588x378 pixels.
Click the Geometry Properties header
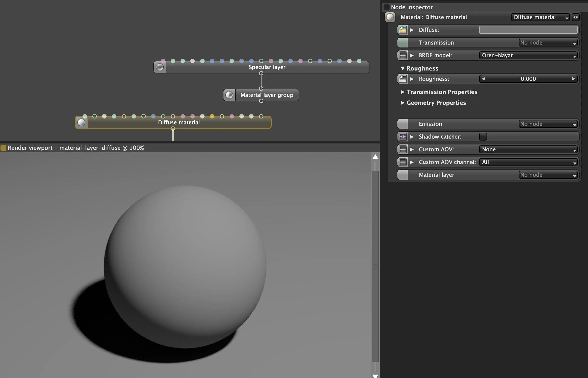coord(436,103)
